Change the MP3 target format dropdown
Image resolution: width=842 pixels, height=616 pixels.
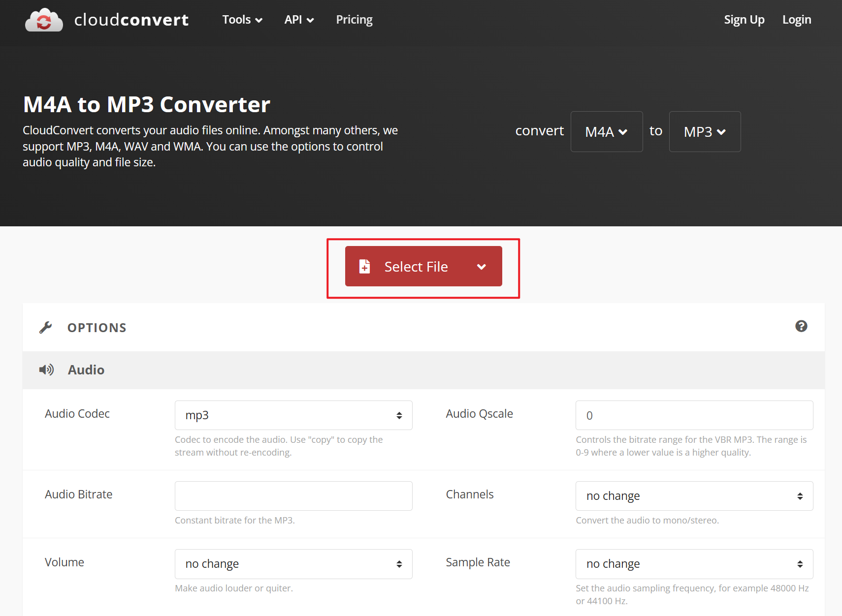pos(705,132)
